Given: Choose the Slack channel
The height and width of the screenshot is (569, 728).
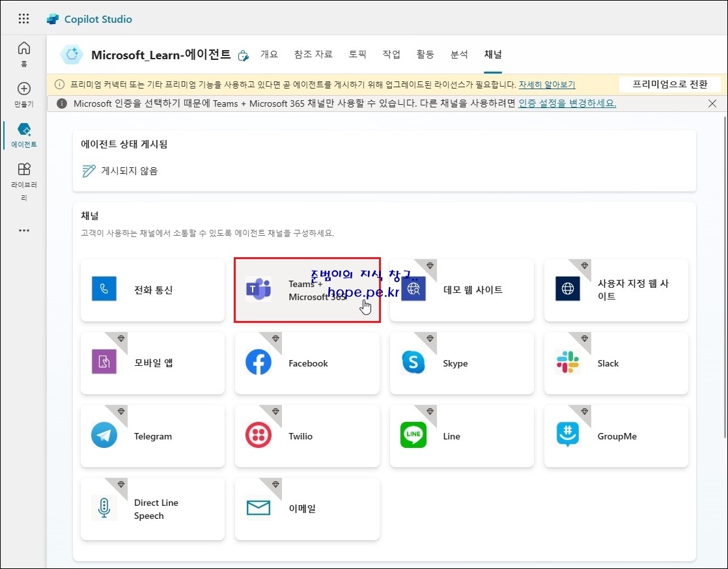Looking at the screenshot, I should 616,363.
